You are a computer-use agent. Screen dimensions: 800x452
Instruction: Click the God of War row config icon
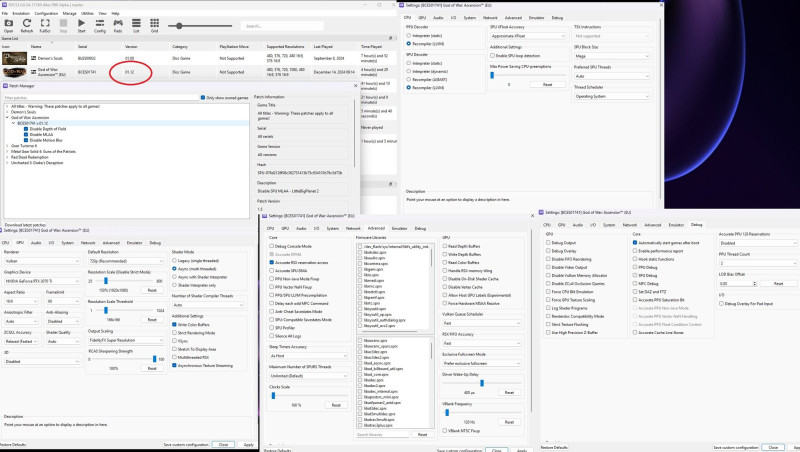34,72
